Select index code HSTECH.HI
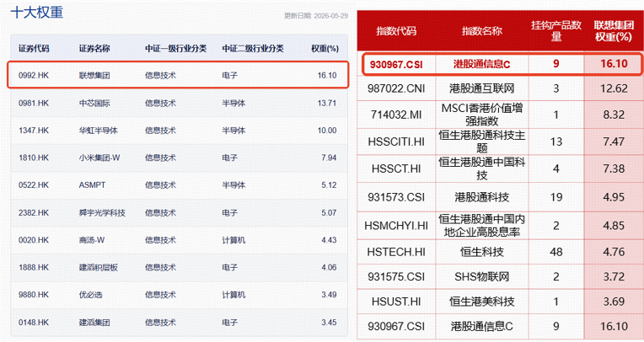 396,252
